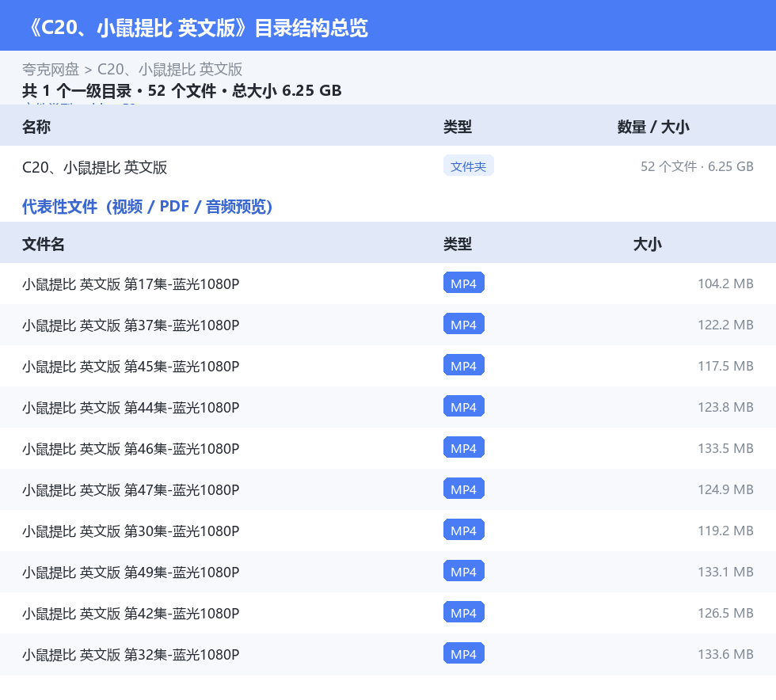Click the 数量 / 大小 column header
This screenshot has width=776, height=700.
[652, 127]
